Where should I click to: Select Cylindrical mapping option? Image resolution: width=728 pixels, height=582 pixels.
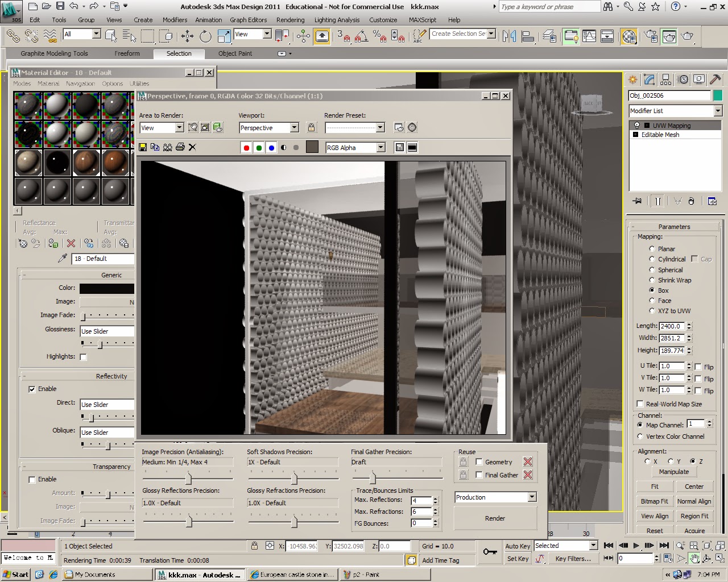pos(652,259)
